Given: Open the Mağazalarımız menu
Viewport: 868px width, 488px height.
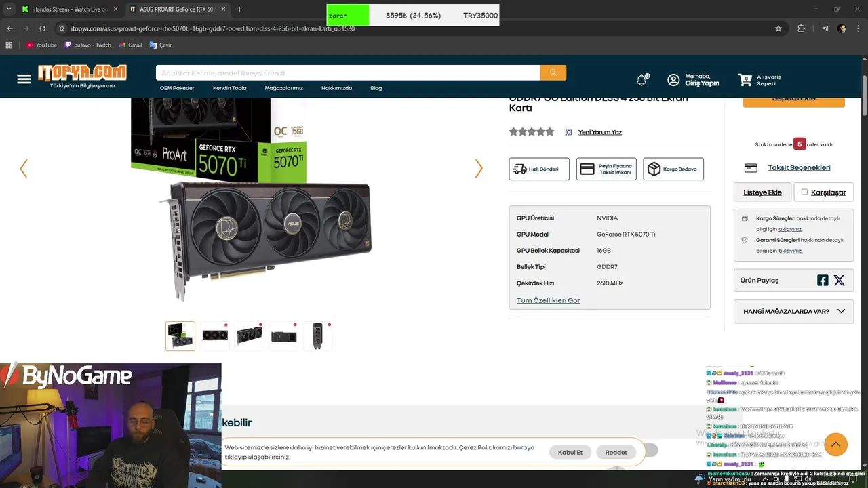Looking at the screenshot, I should click(x=283, y=88).
